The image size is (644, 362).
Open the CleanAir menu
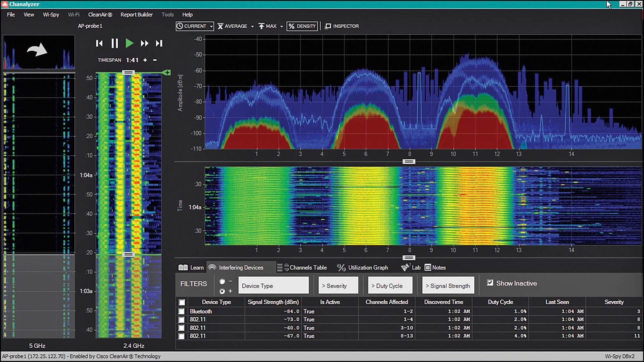pos(100,15)
